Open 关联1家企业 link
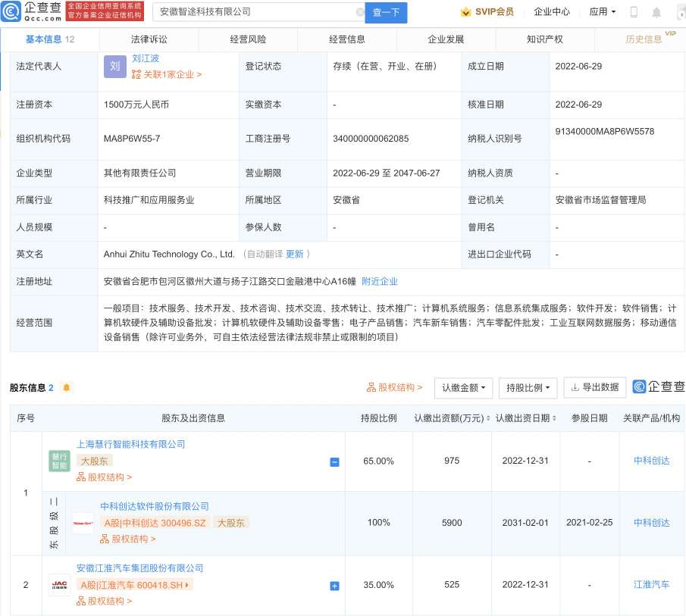The height and width of the screenshot is (616, 686). 167,75
